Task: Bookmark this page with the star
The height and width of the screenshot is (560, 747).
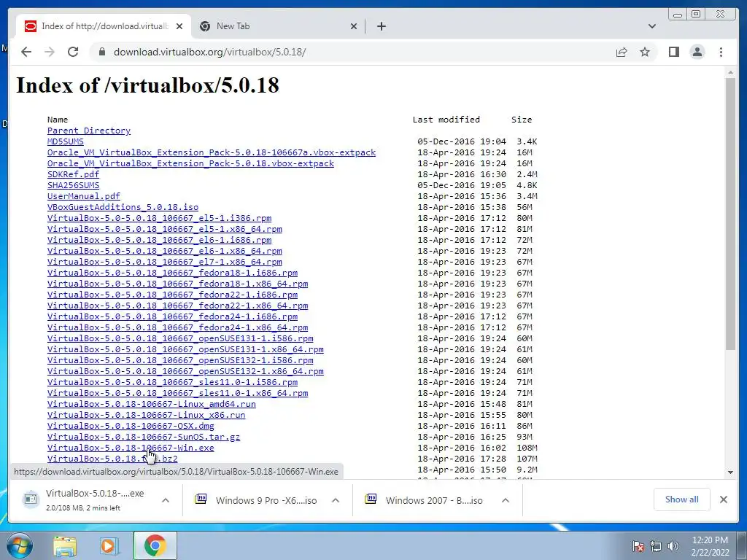Action: pyautogui.click(x=645, y=52)
